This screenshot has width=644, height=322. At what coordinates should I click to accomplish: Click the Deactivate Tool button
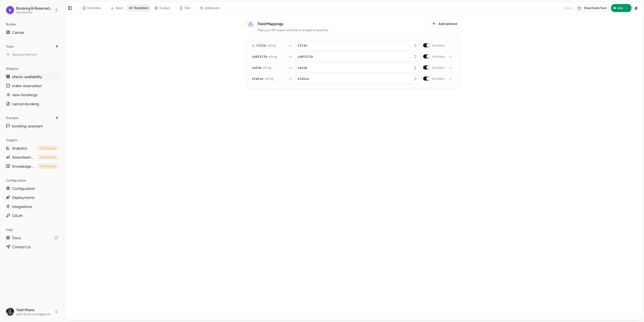[x=592, y=8]
